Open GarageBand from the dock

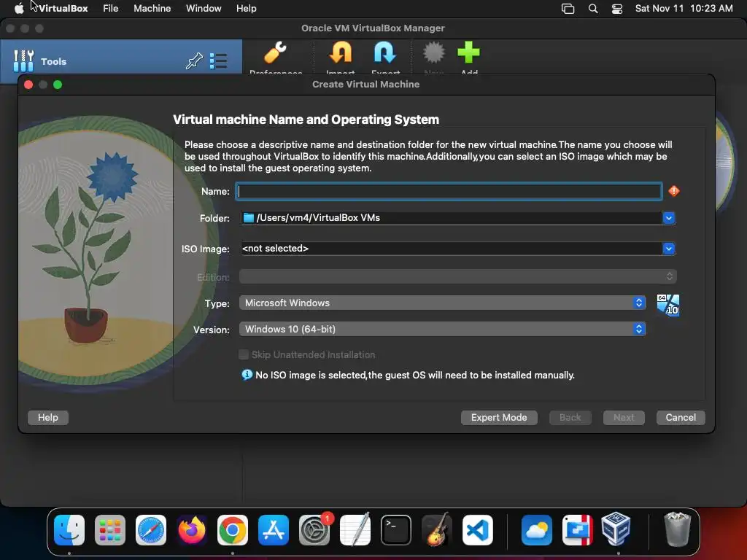(x=437, y=530)
